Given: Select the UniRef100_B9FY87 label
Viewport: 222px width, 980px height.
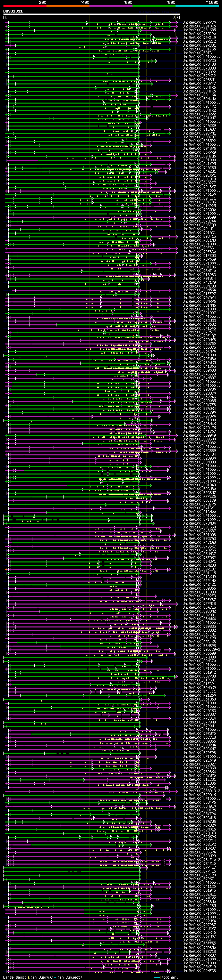Looking at the screenshot, I should coord(199,600).
